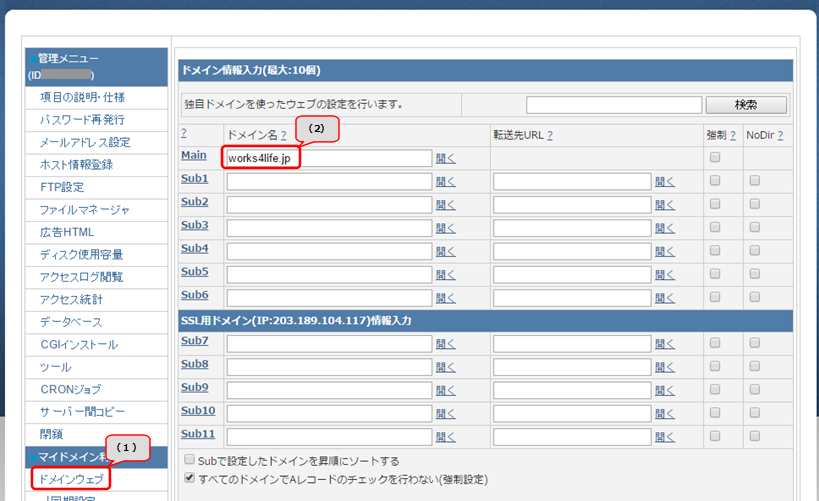Open ファイルマネージャ from sidebar
Screen dimensions: 819x501
pos(85,209)
